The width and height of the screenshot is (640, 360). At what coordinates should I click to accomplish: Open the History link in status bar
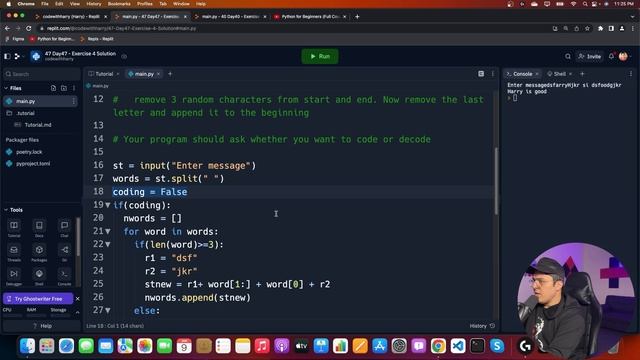[x=482, y=326]
